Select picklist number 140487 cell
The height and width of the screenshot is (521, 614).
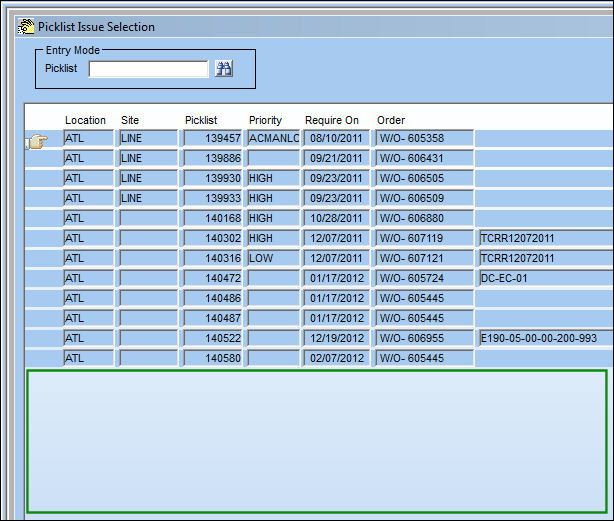coord(213,318)
